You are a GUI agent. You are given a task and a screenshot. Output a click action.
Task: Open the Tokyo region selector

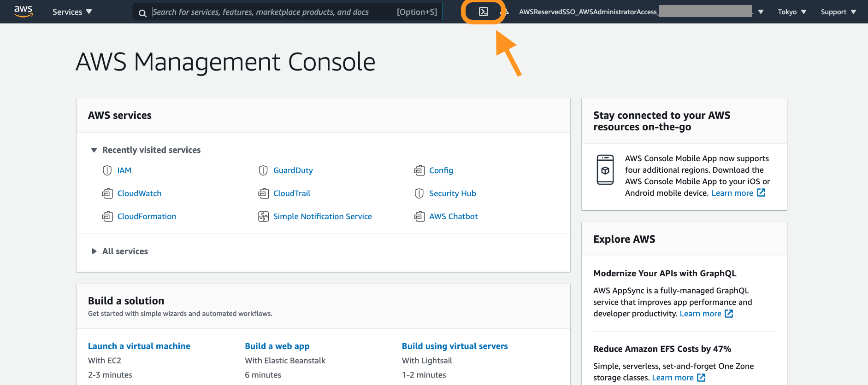[792, 12]
